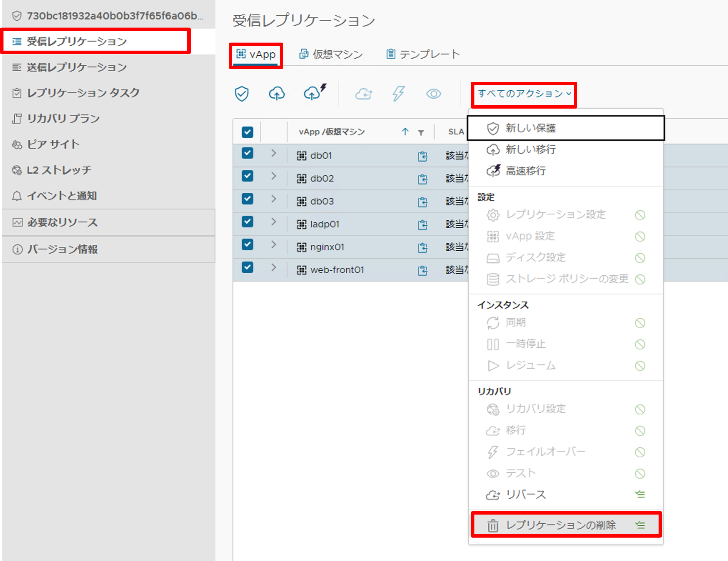Uncheck the web-front01 row checkbox
The image size is (728, 561).
click(x=247, y=267)
